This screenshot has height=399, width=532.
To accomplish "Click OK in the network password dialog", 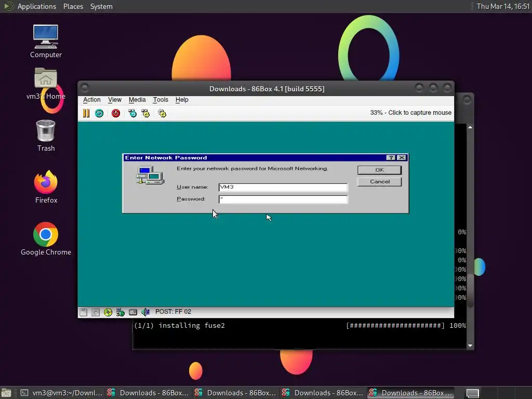I will pos(379,170).
